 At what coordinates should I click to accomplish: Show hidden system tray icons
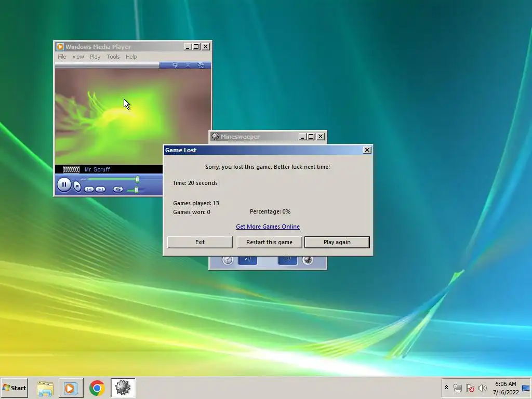coord(446,388)
